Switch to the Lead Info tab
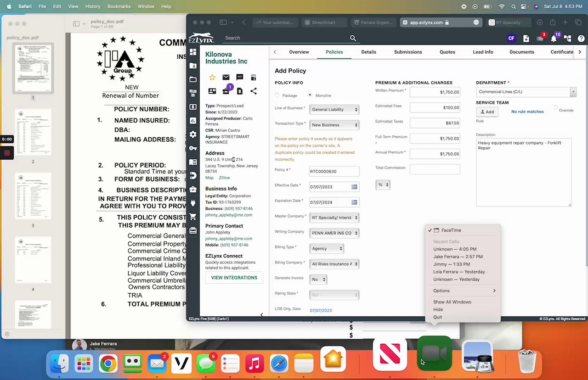The image size is (588, 380). (483, 52)
